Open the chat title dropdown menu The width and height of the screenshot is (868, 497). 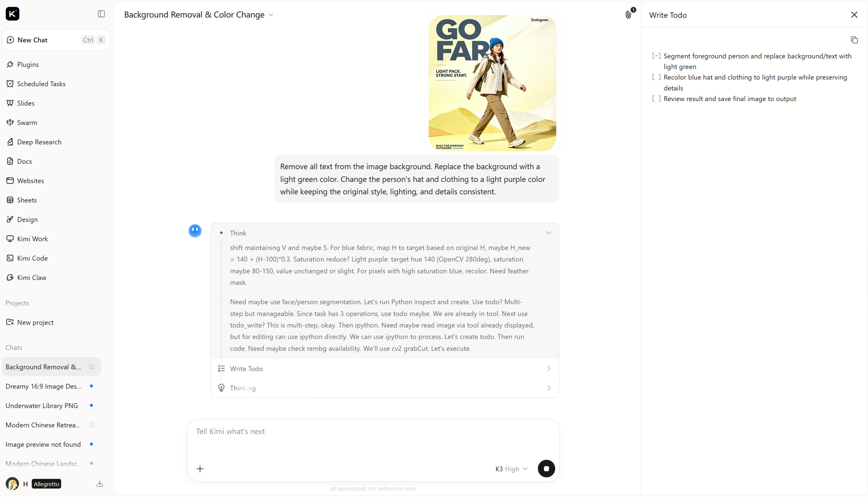coord(271,15)
